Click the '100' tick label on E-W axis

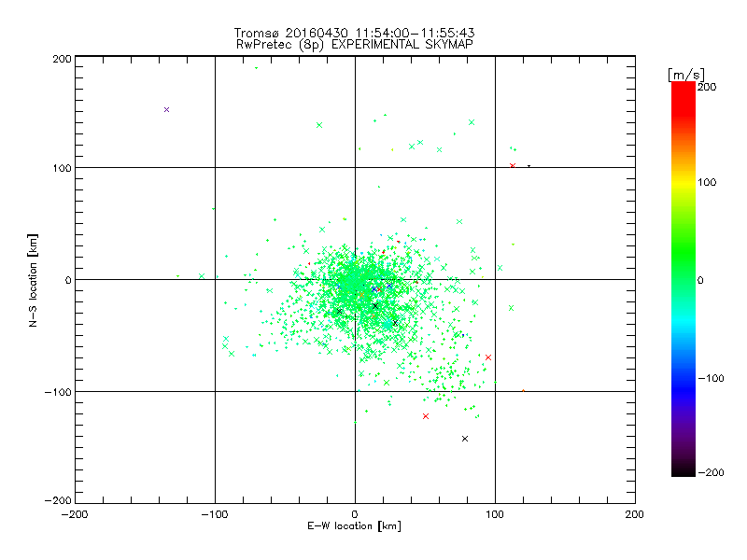pos(495,514)
